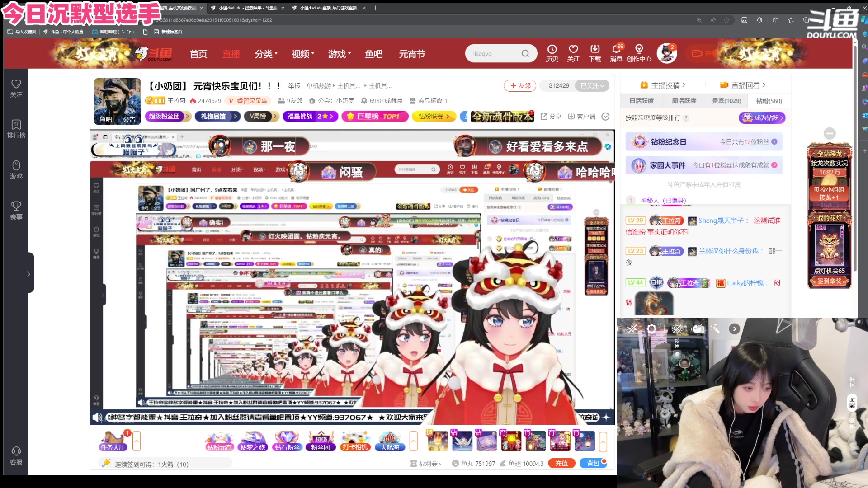The image size is (868, 488).
Task: Click the 鱼吧 label on streamer avatar
Action: (x=106, y=119)
